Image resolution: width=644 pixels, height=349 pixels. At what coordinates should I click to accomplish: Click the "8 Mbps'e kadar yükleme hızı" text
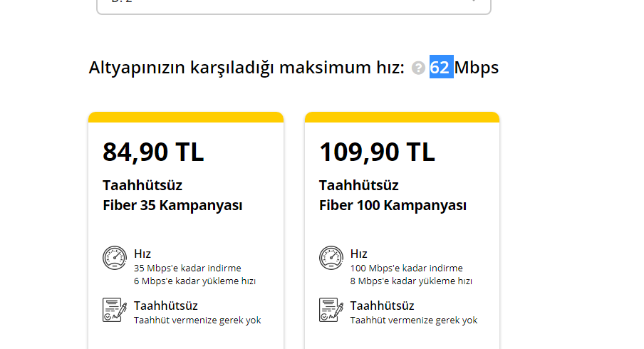pos(411,281)
